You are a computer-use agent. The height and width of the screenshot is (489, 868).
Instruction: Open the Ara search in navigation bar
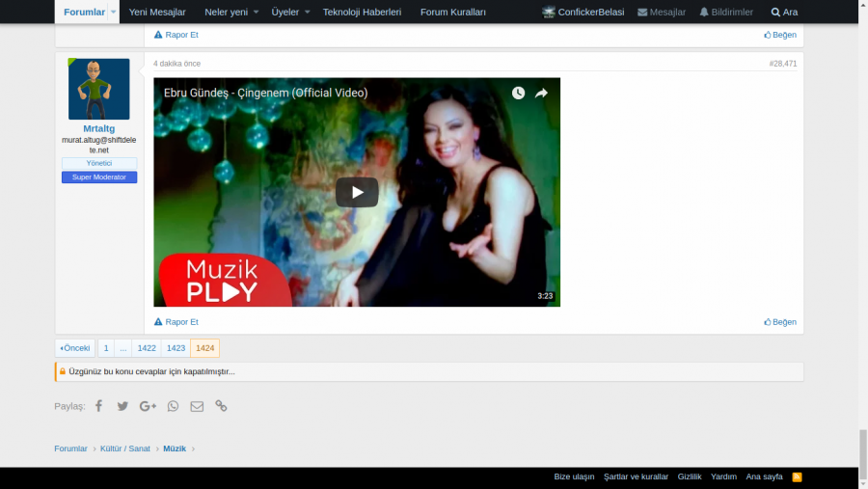[x=784, y=12]
